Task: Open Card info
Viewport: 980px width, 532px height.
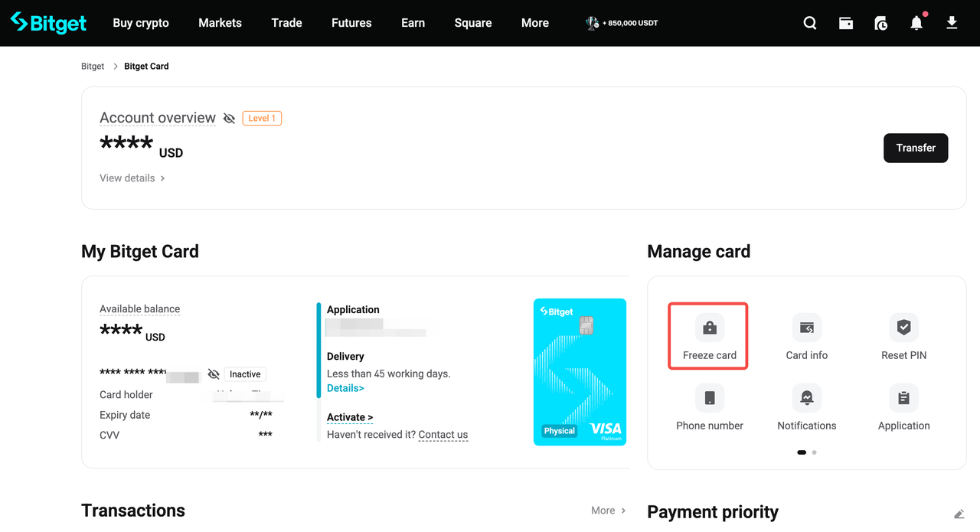Action: tap(806, 335)
